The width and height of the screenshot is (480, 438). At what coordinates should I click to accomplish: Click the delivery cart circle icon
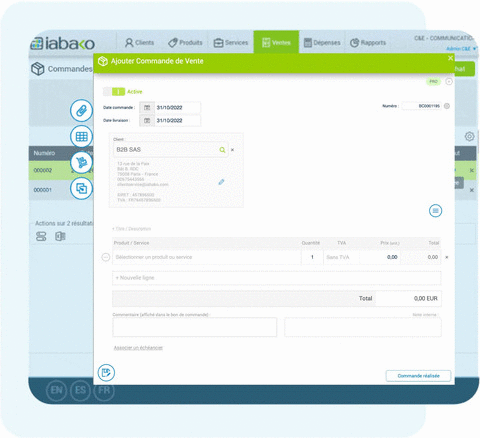[x=81, y=162]
